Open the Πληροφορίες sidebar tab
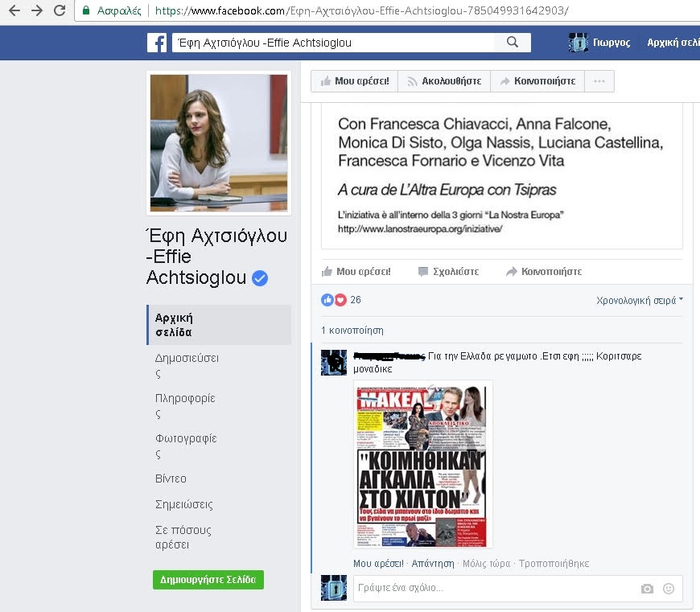This screenshot has height=612, width=700. pyautogui.click(x=185, y=405)
